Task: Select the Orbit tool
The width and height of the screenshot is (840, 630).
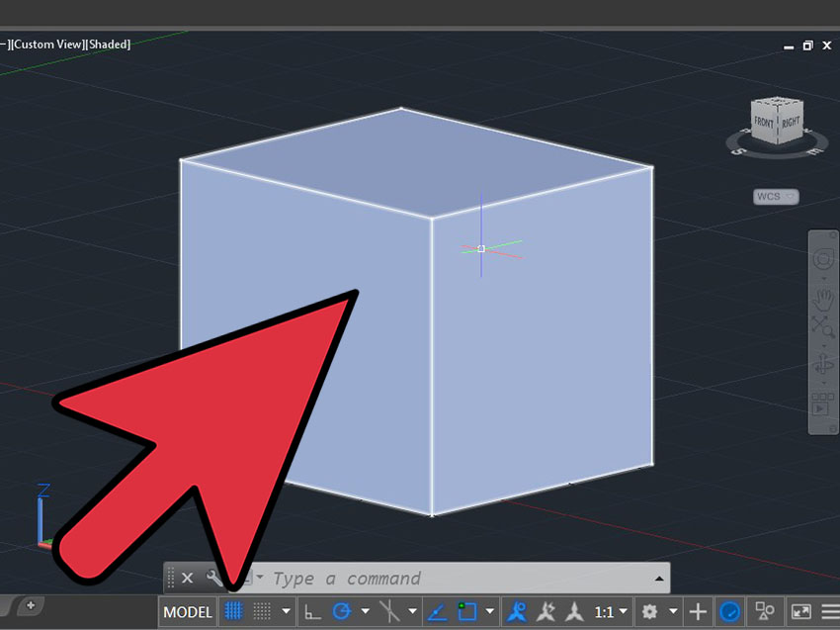Action: [823, 365]
